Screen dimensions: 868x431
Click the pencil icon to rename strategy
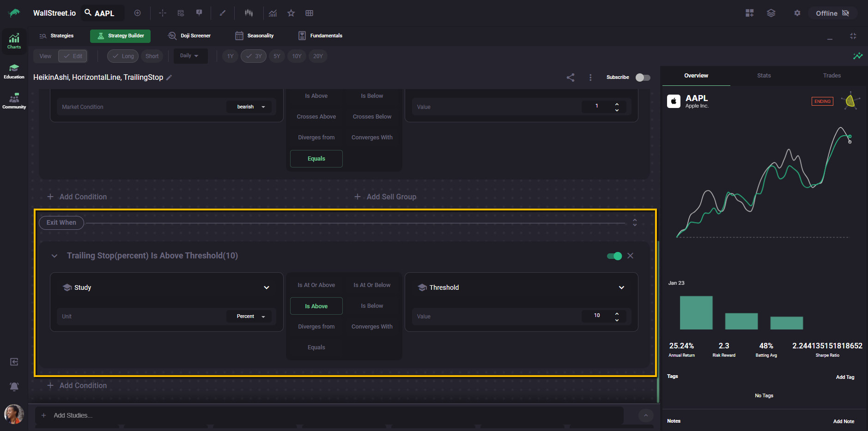pyautogui.click(x=169, y=78)
